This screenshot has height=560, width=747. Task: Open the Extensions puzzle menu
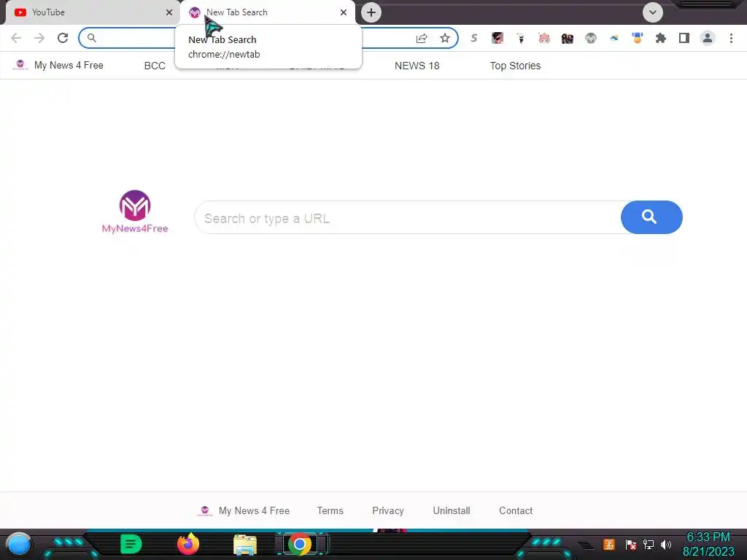click(x=661, y=38)
